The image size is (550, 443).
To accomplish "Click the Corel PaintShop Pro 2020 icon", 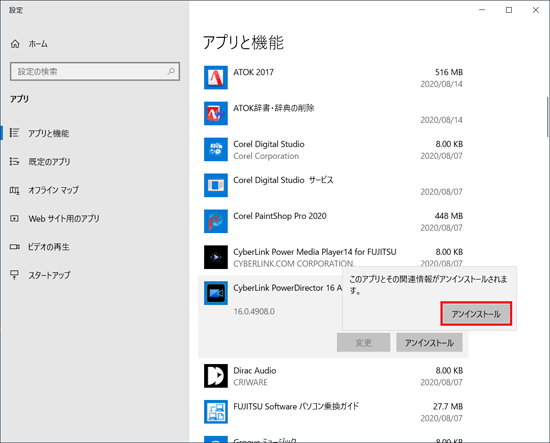I will (216, 221).
